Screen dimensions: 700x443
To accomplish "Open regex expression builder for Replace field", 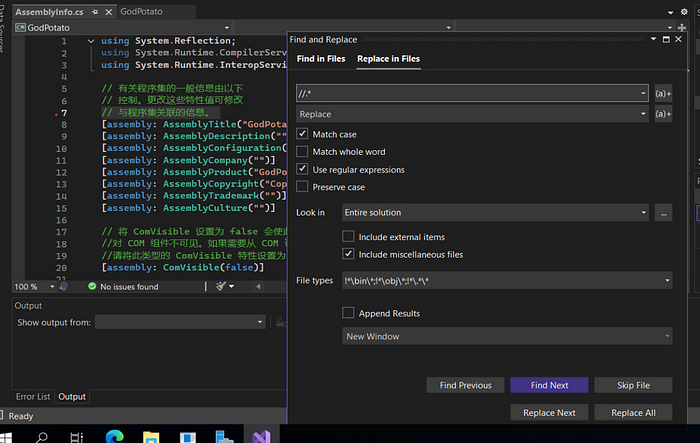I will coord(663,114).
